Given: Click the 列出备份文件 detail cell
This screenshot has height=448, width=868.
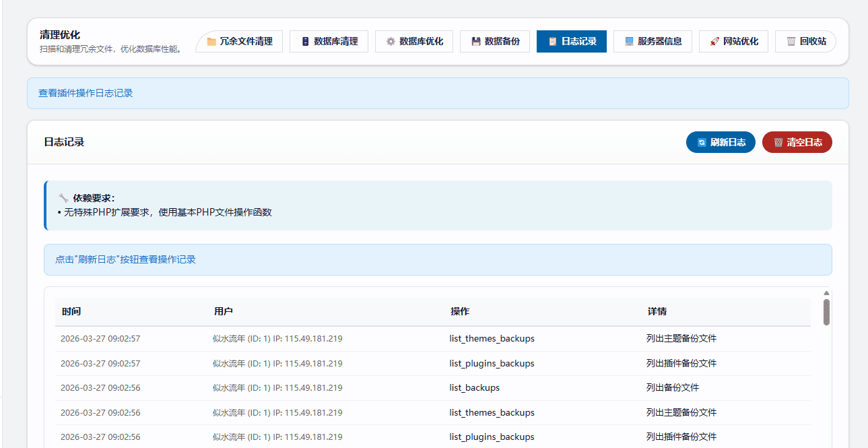Looking at the screenshot, I should tap(673, 388).
